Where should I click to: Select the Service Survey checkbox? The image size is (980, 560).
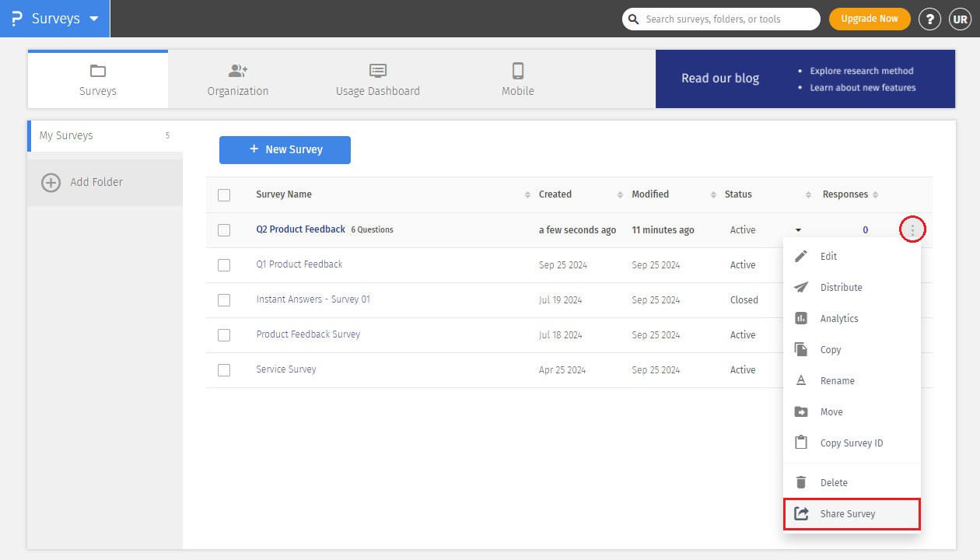click(x=224, y=370)
